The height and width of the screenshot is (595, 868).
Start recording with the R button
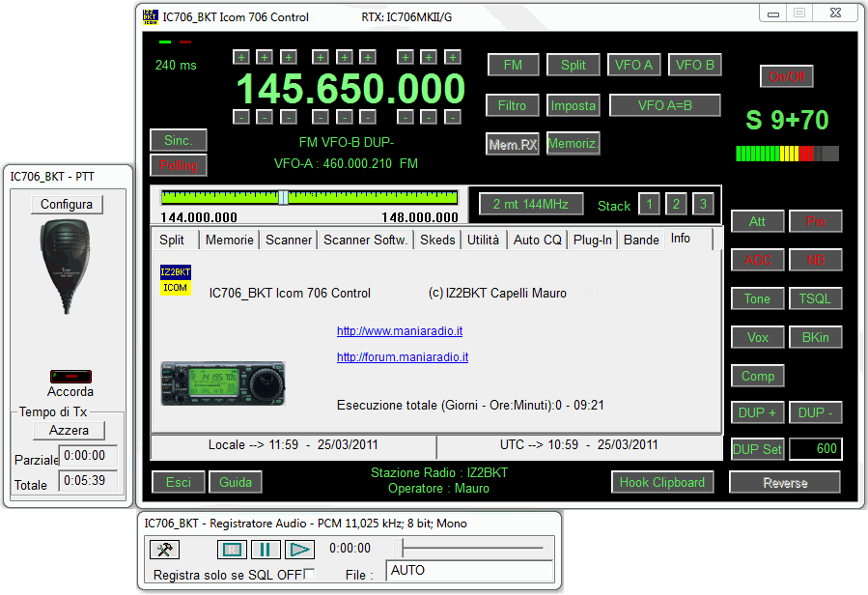coord(232,550)
